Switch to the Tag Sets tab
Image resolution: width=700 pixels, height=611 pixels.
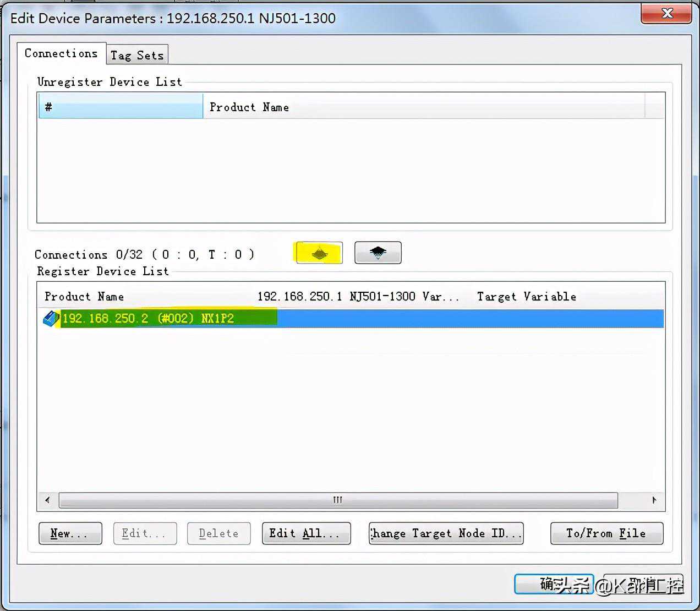(137, 55)
